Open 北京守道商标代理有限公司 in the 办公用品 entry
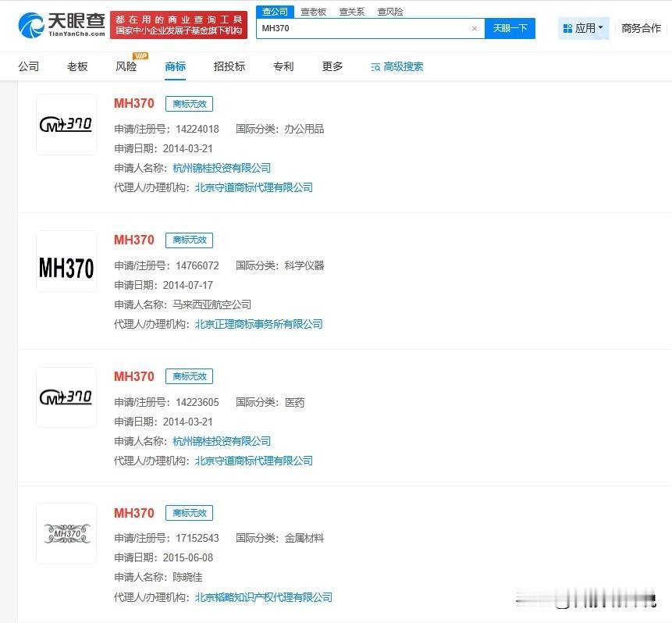Image resolution: width=672 pixels, height=623 pixels. [254, 187]
